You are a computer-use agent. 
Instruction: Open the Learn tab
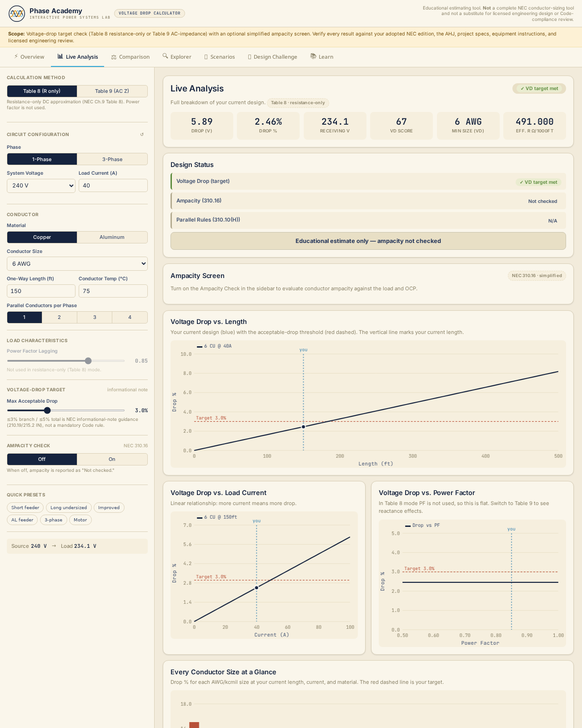(x=322, y=57)
